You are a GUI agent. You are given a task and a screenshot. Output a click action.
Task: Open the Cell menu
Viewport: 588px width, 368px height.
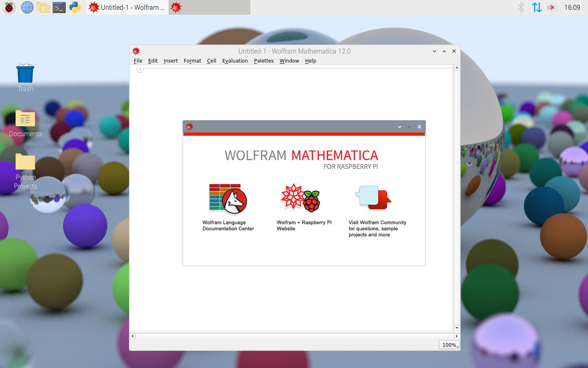pos(212,61)
